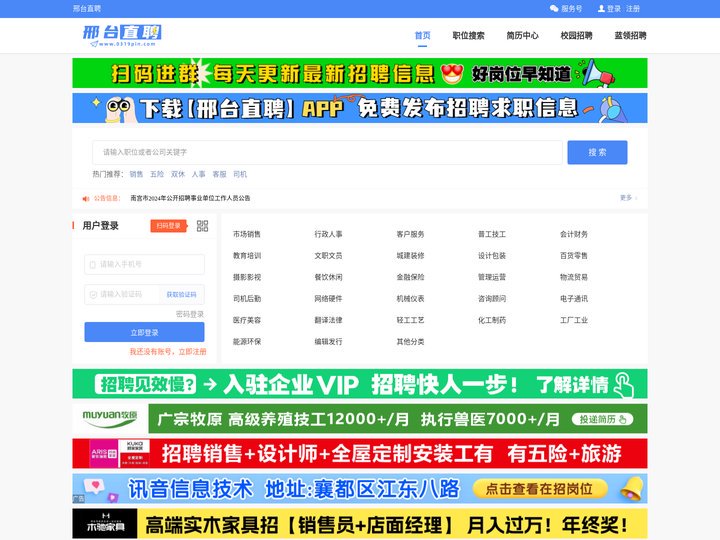This screenshot has width=720, height=540.
Task: Open the 物流贸易 category
Action: coord(574,277)
